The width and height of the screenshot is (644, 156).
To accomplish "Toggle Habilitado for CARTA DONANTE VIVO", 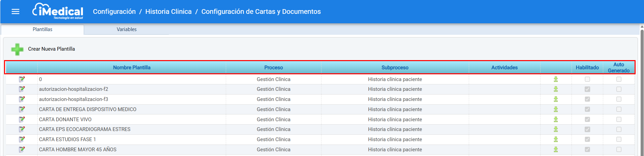I will [x=587, y=120].
